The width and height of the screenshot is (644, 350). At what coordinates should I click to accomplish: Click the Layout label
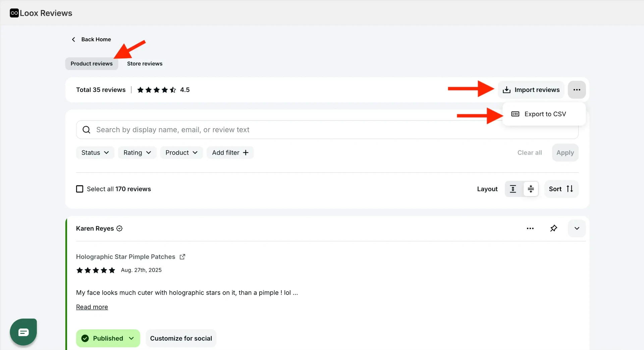487,189
